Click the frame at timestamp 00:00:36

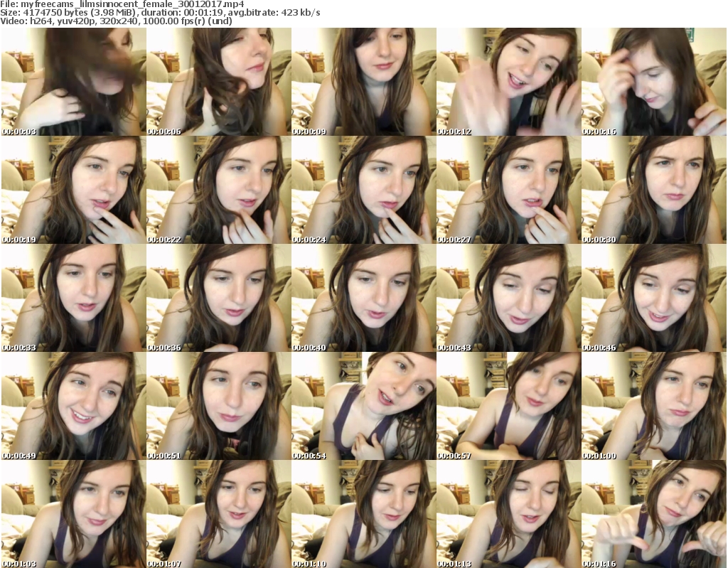coord(219,298)
